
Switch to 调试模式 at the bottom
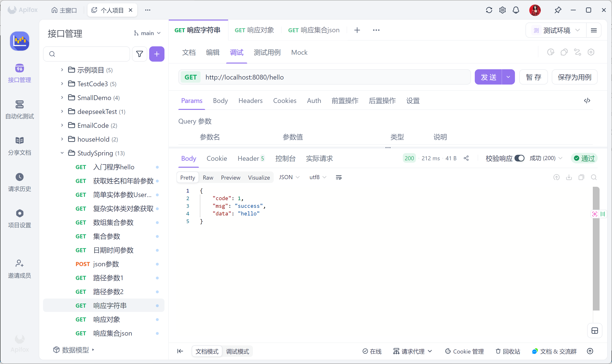[237, 351]
